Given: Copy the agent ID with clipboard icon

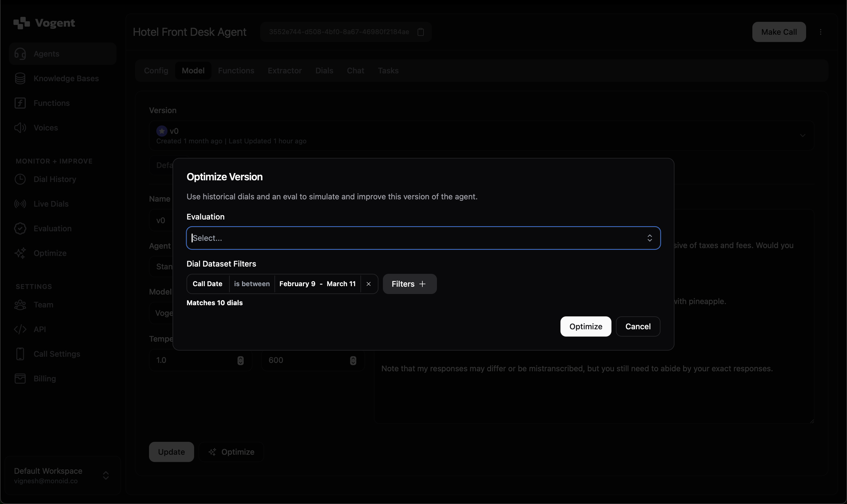Looking at the screenshot, I should (421, 32).
